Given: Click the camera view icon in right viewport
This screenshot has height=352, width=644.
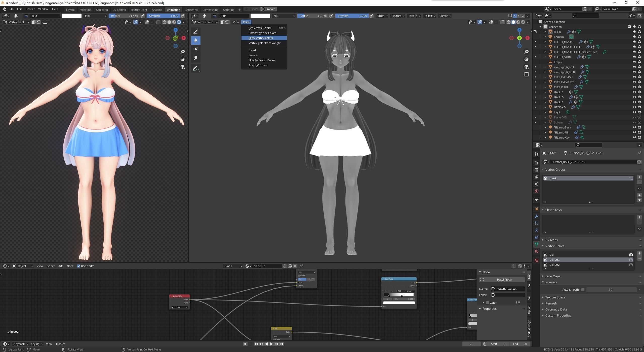Looking at the screenshot, I should click(x=526, y=67).
